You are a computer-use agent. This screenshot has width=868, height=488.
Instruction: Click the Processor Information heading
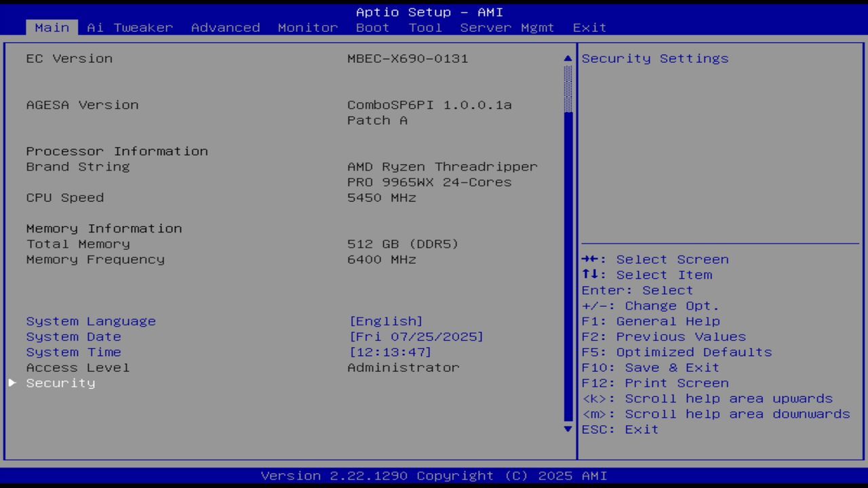pyautogui.click(x=117, y=151)
